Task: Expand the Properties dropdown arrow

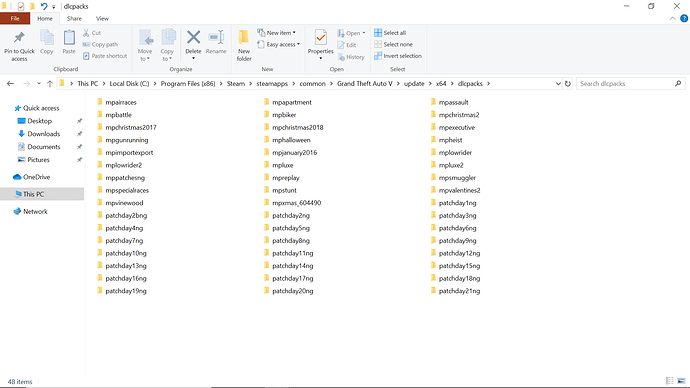Action: pyautogui.click(x=320, y=58)
